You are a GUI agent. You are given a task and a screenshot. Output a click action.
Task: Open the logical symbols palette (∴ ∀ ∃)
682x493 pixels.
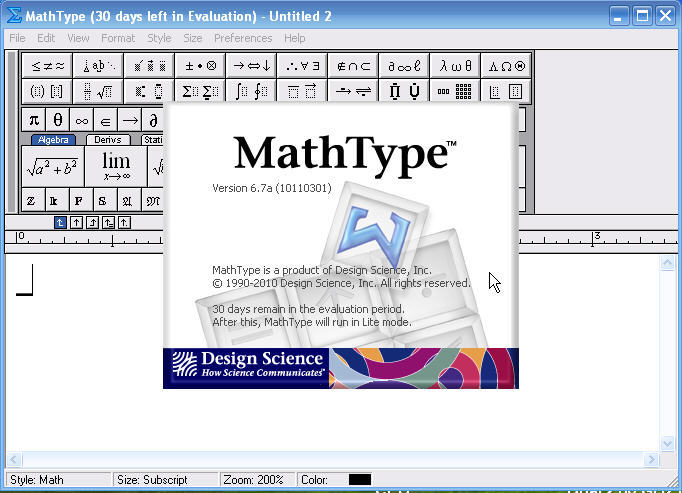(x=302, y=66)
